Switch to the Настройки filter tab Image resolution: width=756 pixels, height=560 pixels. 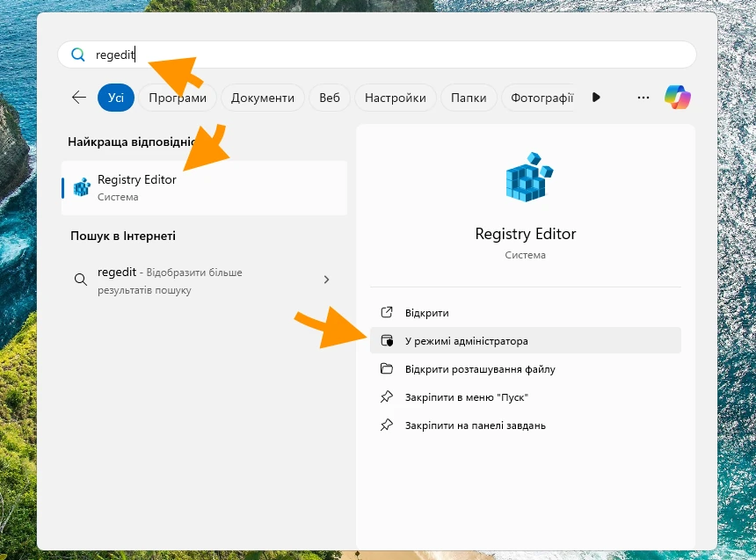[x=396, y=98]
